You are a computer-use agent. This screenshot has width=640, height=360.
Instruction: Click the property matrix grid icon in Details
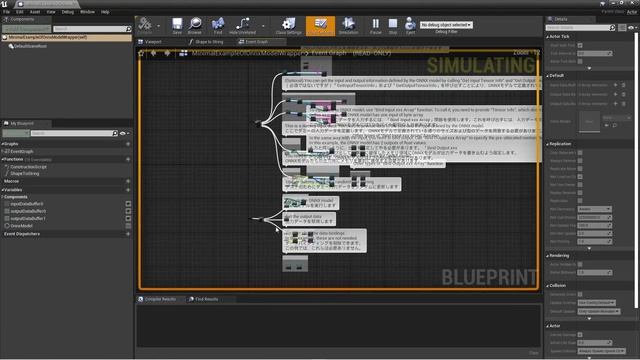tap(622, 28)
